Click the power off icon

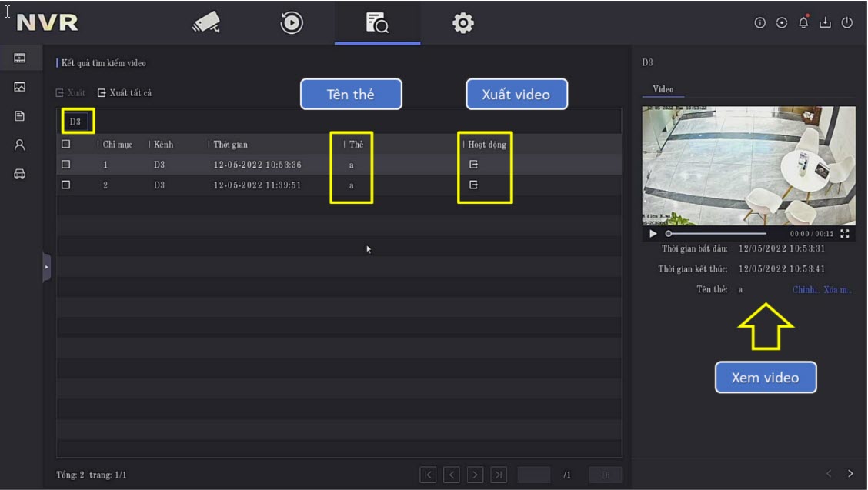point(847,23)
